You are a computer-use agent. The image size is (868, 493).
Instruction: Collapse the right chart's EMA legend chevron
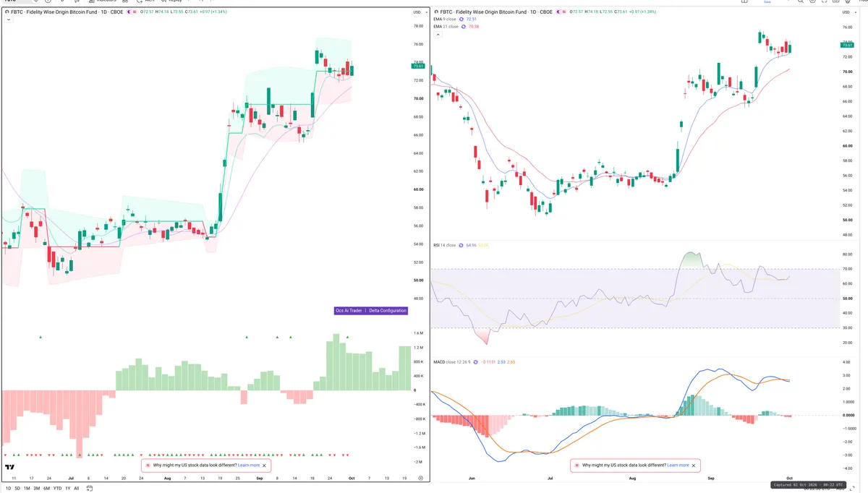(x=438, y=34)
